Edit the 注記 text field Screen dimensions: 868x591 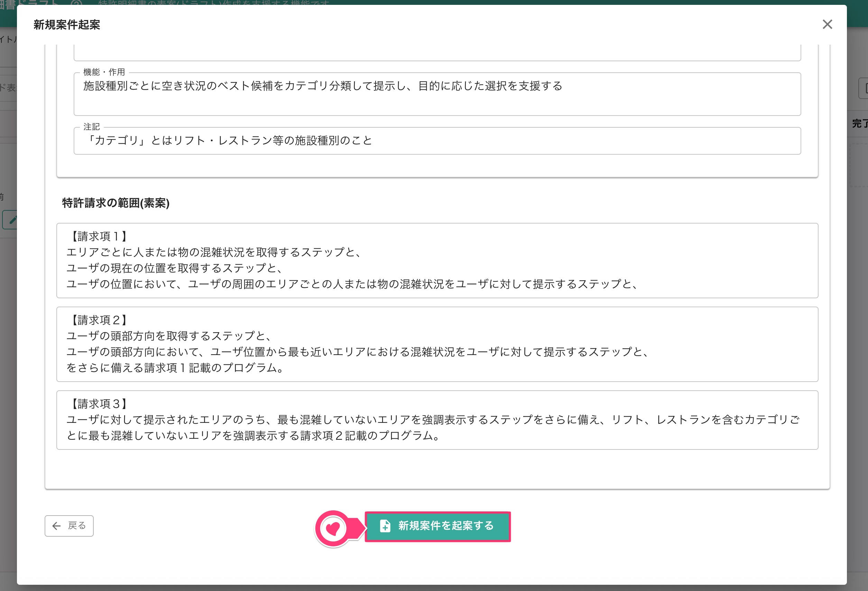point(437,140)
